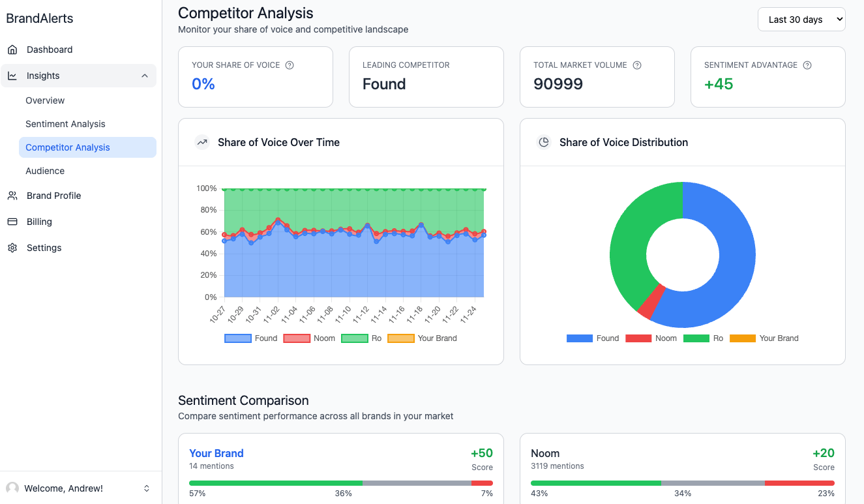Image resolution: width=864 pixels, height=504 pixels.
Task: Toggle Found series in line chart legend
Action: click(251, 338)
